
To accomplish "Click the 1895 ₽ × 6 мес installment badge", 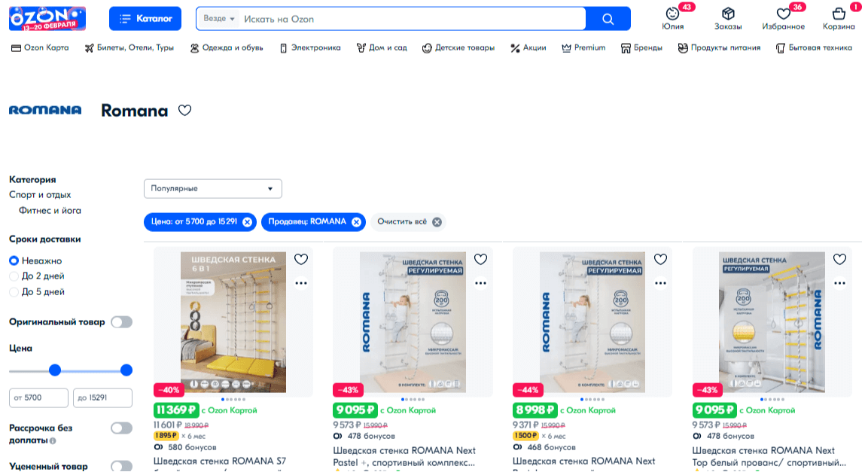I will click(179, 436).
